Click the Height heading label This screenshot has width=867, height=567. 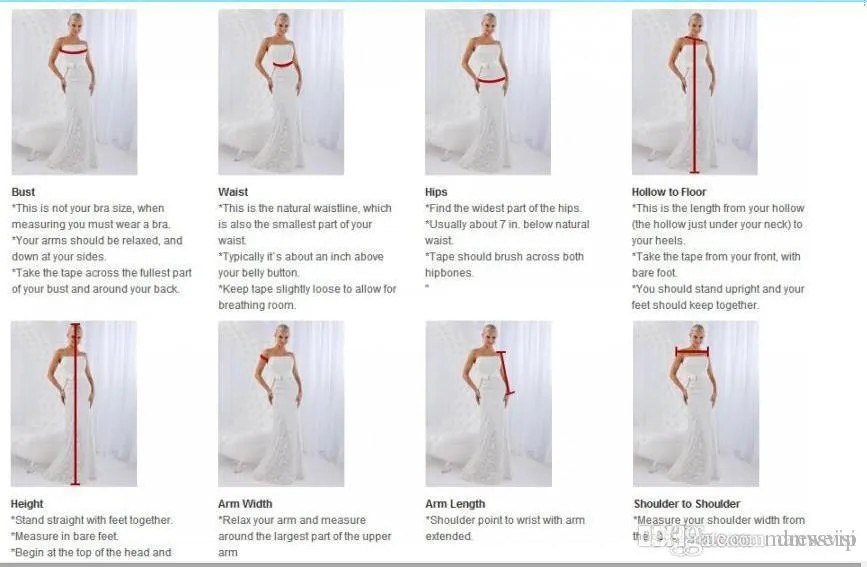27,504
